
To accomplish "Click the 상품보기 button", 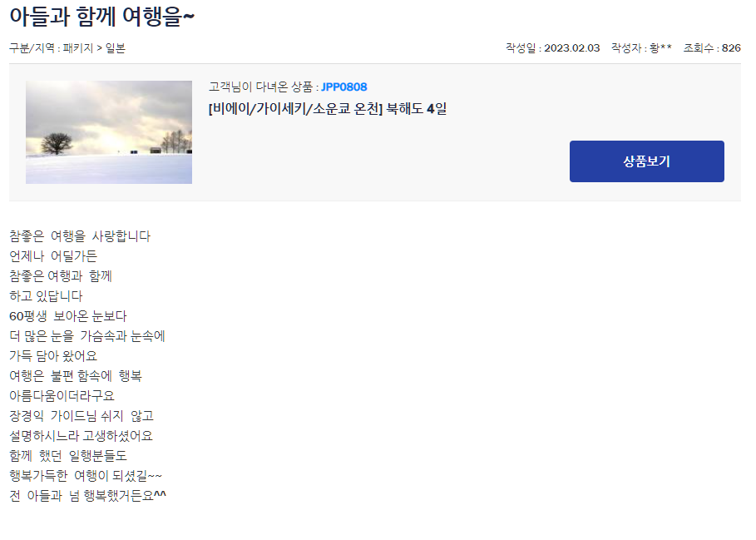I will coord(646,161).
